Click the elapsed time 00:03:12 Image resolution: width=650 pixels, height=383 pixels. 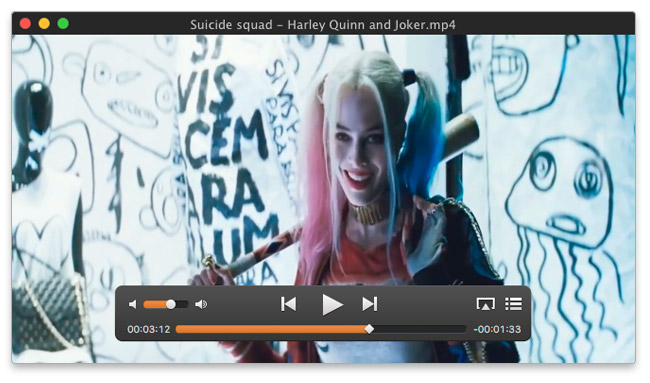point(149,330)
